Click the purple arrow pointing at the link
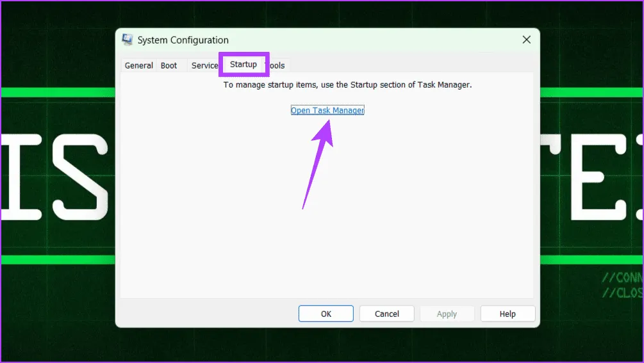The height and width of the screenshot is (363, 644). point(317,163)
